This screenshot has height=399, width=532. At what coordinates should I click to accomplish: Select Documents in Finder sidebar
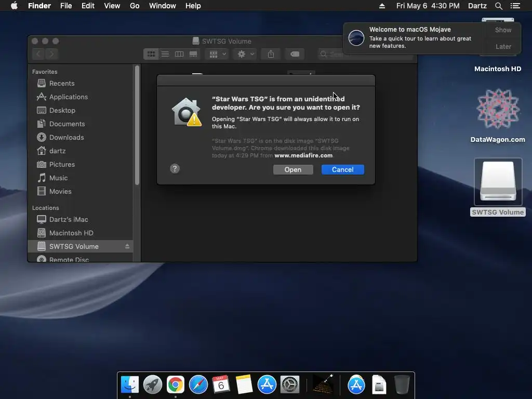[x=81, y=124]
